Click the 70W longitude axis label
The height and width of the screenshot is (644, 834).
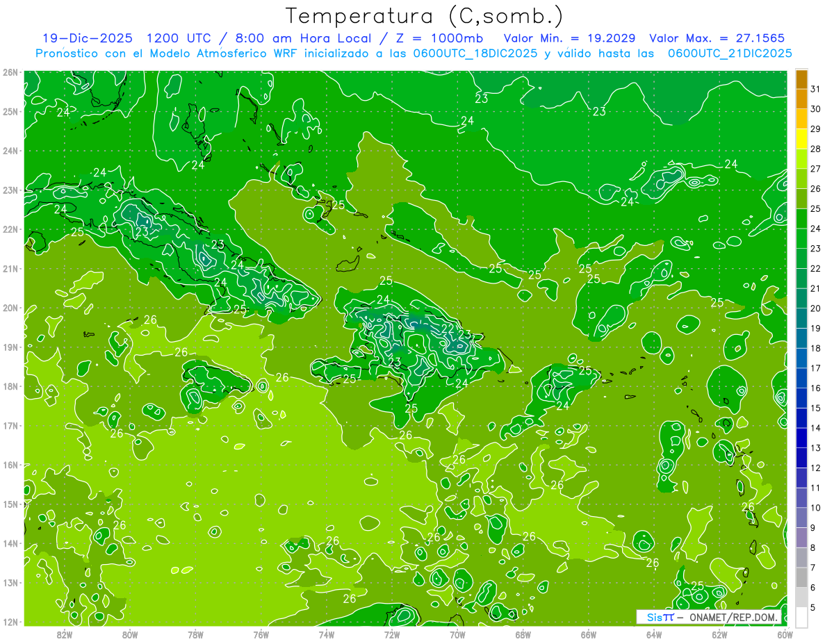457,634
